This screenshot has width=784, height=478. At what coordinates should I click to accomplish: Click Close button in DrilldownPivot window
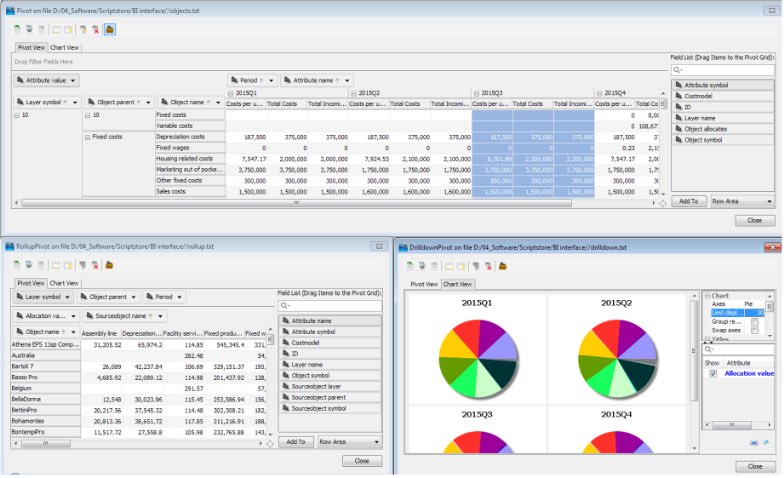(x=755, y=466)
